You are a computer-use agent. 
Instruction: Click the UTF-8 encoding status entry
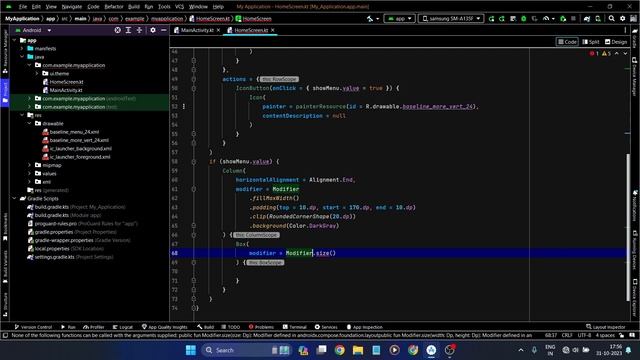[x=584, y=335]
